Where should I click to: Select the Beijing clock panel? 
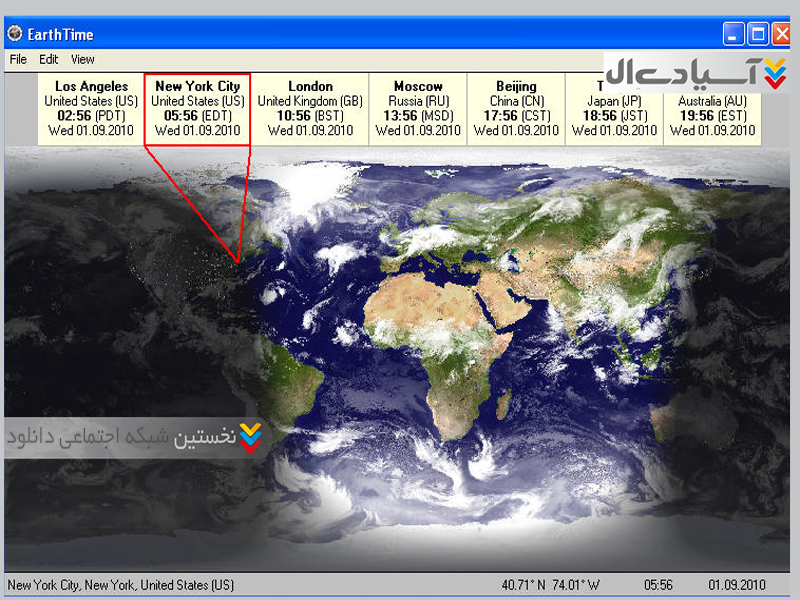(516, 109)
